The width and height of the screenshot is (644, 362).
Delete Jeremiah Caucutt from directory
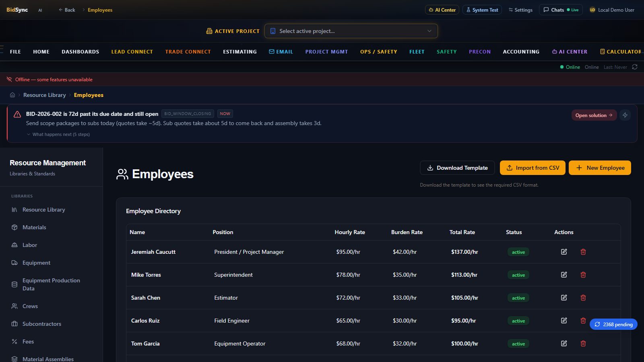click(x=583, y=252)
